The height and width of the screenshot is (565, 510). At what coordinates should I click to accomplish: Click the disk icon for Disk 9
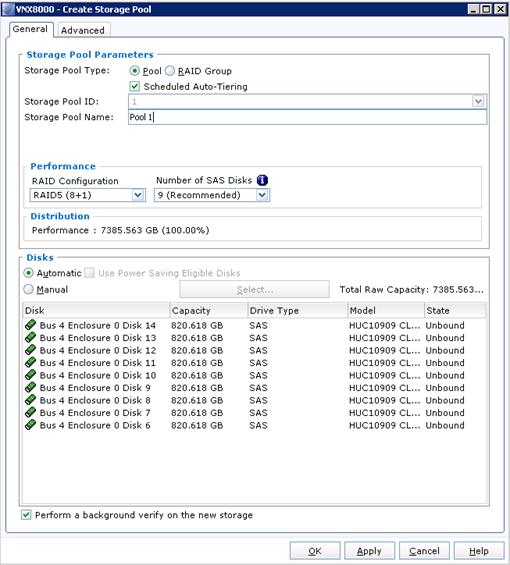click(x=31, y=387)
